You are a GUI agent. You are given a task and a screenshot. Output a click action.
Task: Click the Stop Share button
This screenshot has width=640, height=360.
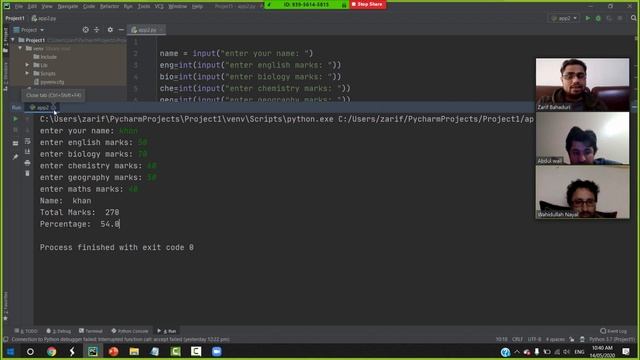[x=367, y=4]
